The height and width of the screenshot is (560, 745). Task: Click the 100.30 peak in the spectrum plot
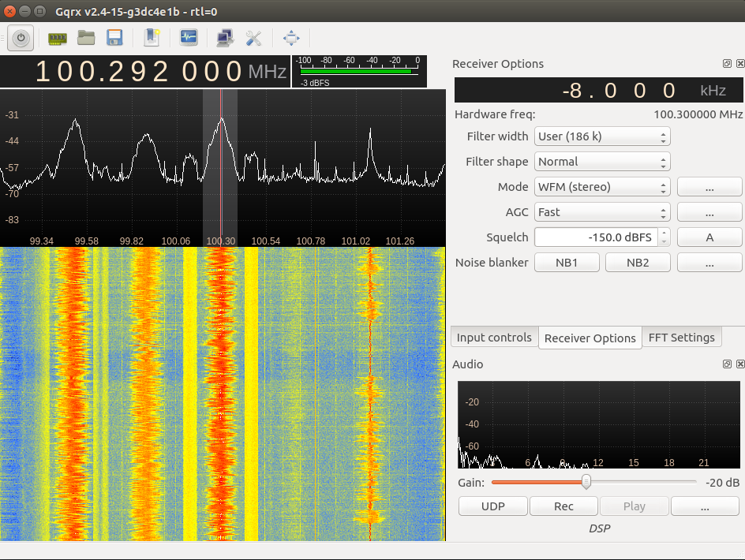click(221, 119)
